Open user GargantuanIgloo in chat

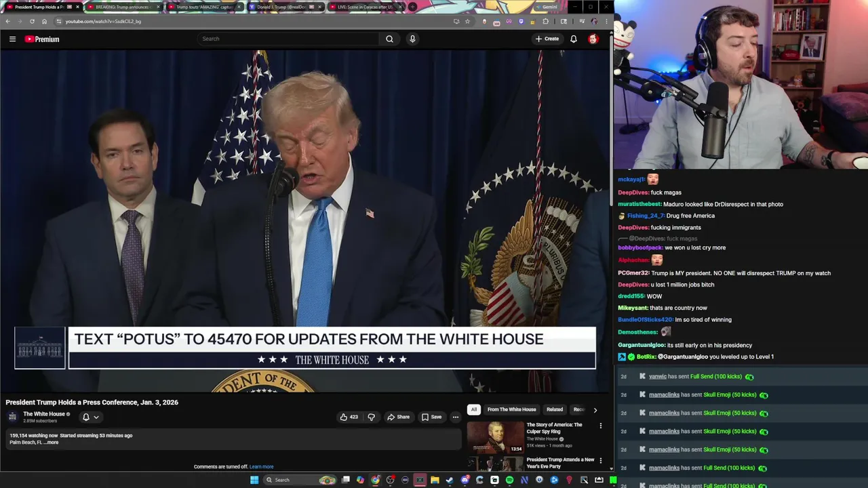tap(642, 345)
